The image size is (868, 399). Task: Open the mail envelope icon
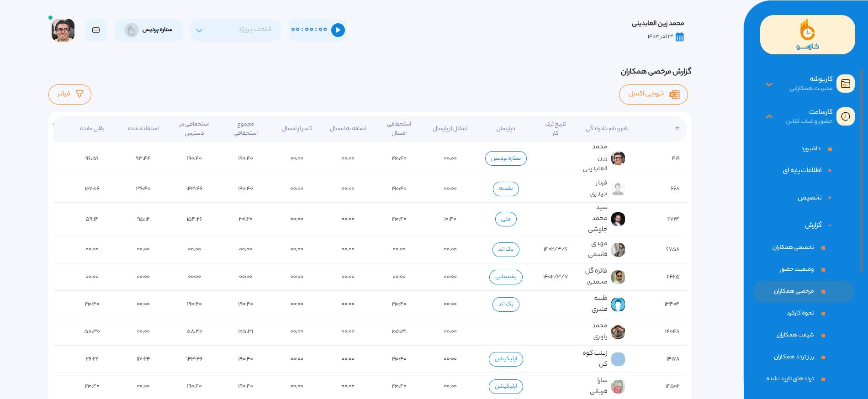(x=96, y=30)
